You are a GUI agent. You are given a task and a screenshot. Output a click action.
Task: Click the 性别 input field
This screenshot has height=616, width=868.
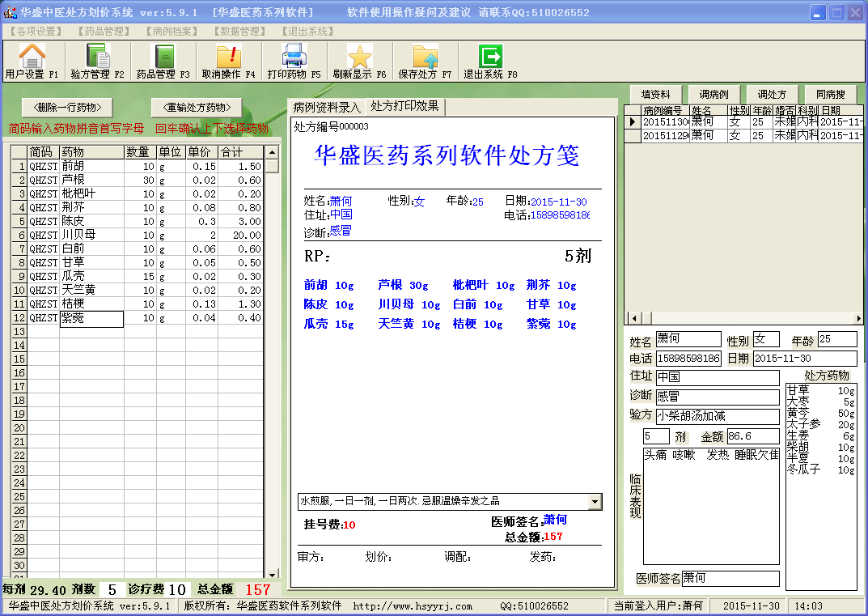tap(766, 339)
